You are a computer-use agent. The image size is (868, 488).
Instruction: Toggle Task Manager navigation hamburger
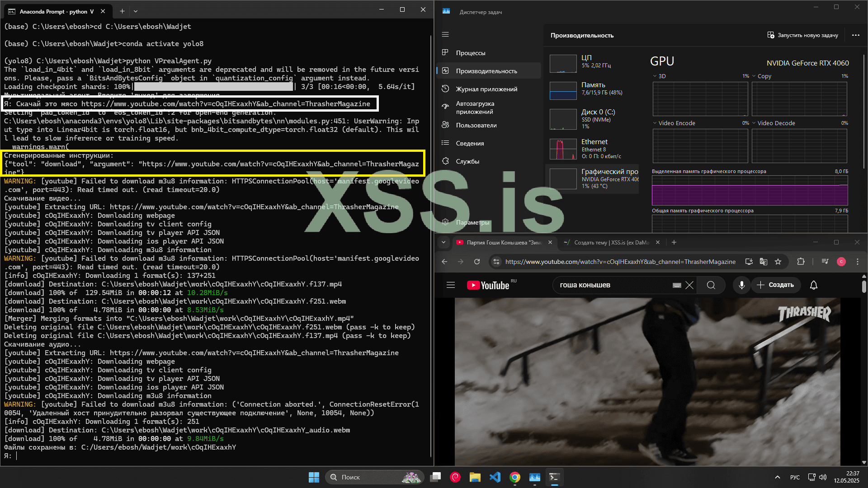click(x=445, y=34)
